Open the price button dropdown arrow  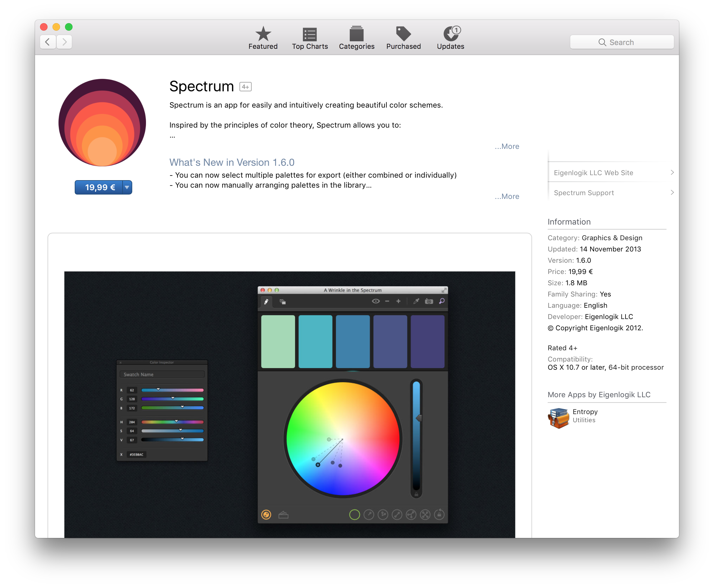click(x=127, y=187)
